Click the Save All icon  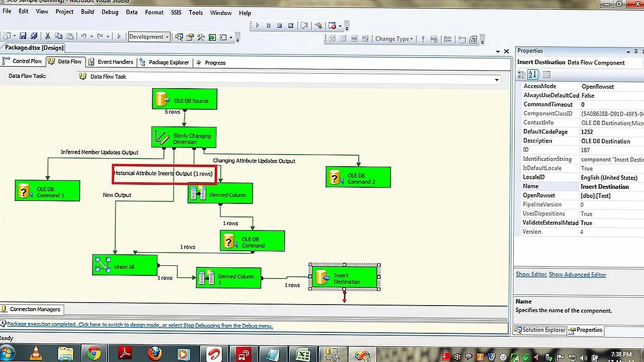pos(34,36)
